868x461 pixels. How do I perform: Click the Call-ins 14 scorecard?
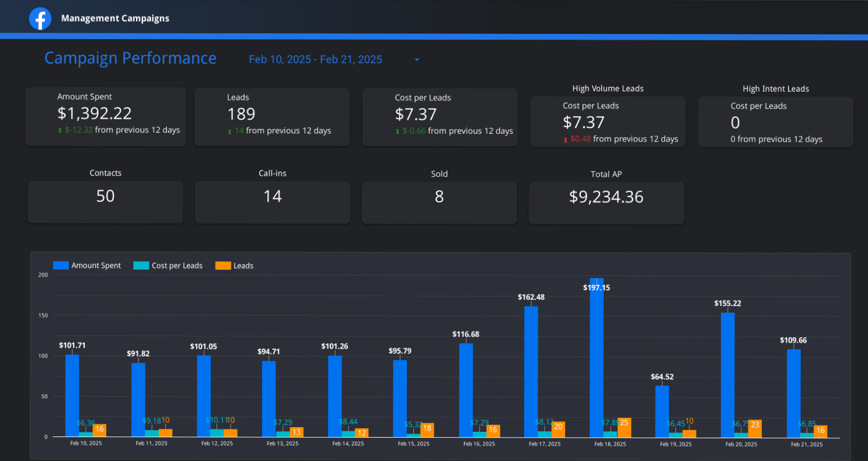point(273,202)
